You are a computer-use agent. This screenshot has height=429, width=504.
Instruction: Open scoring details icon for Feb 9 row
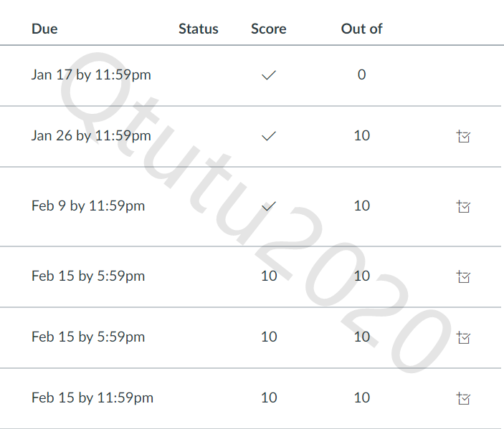coord(463,206)
